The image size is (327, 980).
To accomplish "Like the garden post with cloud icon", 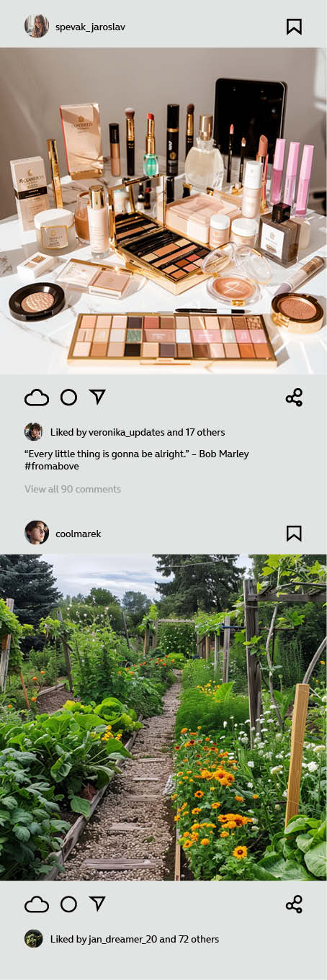I will [x=37, y=904].
